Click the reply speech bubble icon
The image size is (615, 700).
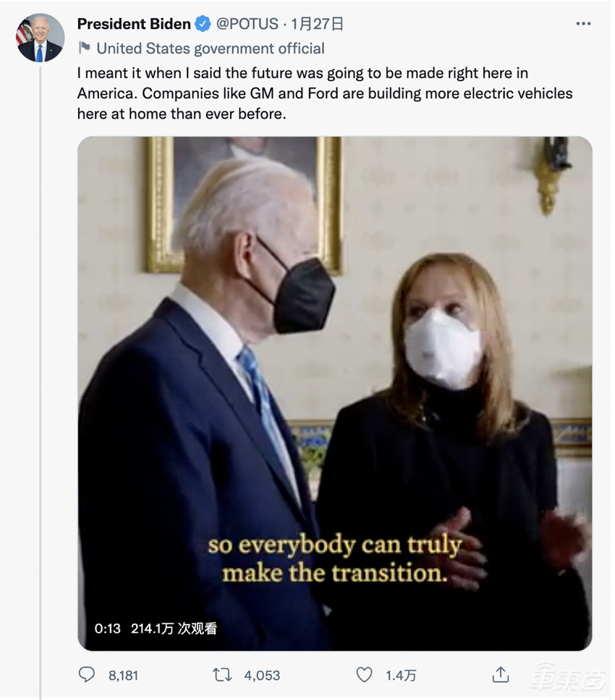(87, 675)
